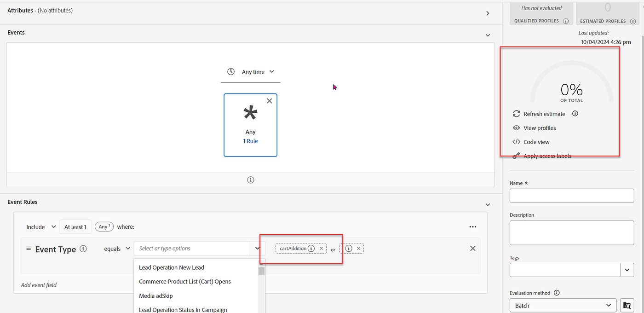Open the event rule more options menu
The height and width of the screenshot is (313, 644).
click(472, 227)
